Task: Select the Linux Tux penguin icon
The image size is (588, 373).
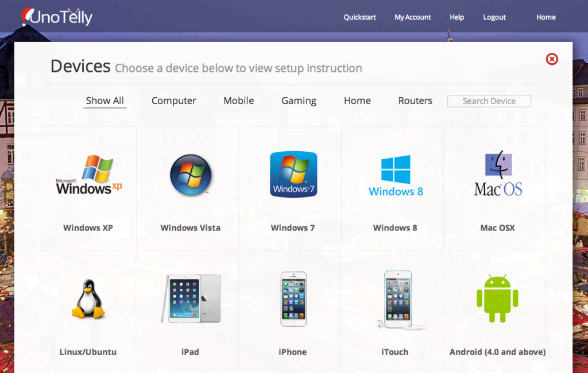Action: coord(88,299)
